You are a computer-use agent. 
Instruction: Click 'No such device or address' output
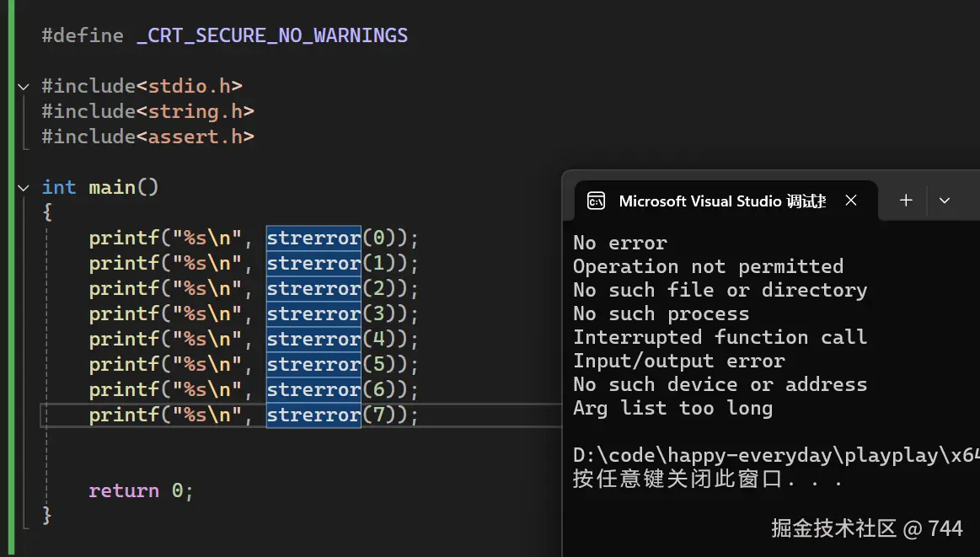720,384
